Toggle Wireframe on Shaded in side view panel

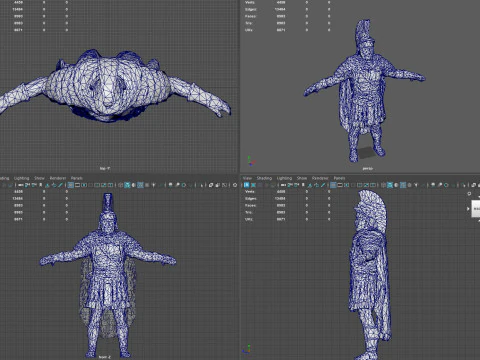click(x=403, y=185)
